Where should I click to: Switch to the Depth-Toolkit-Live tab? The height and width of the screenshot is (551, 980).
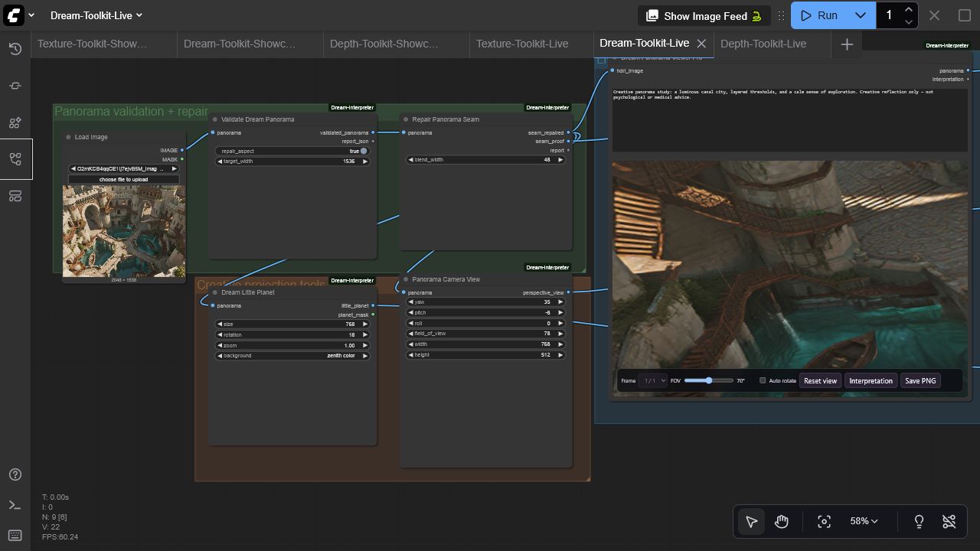pos(763,44)
